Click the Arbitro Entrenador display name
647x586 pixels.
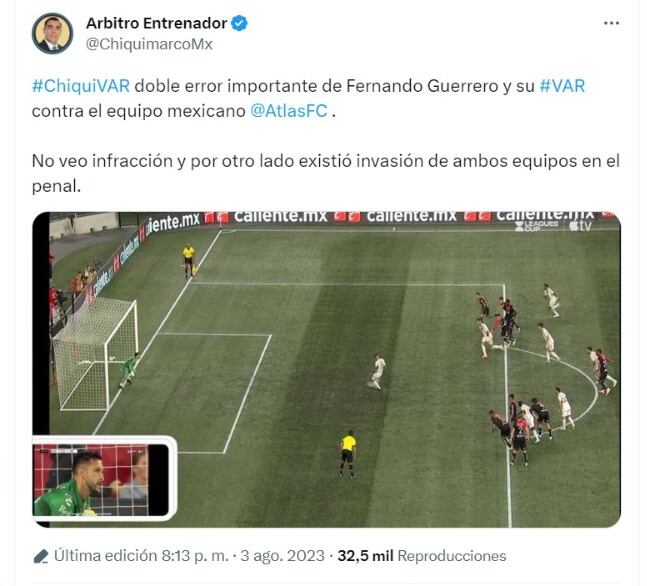(x=156, y=23)
